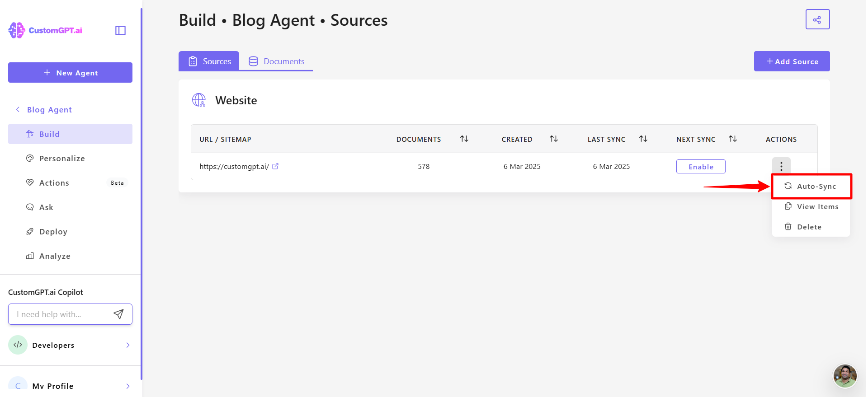Click the Blog Agent back link
The image size is (868, 397).
click(x=49, y=109)
